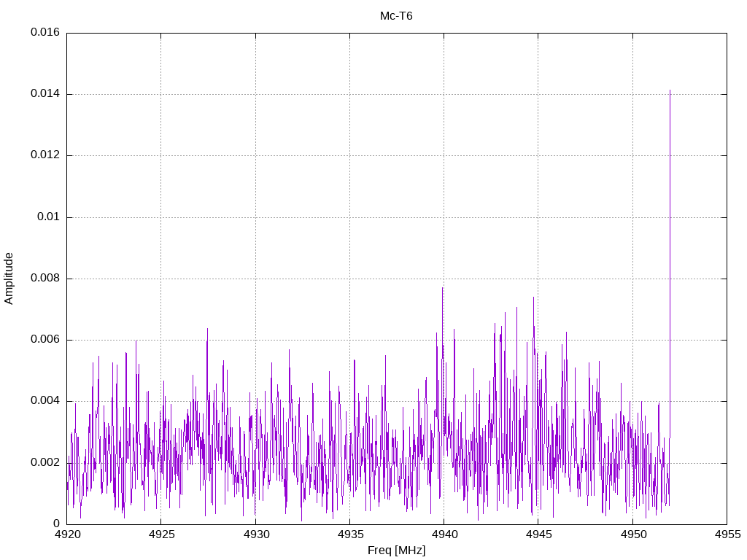Click the x-axis tick label 4955
The height and width of the screenshot is (560, 747).
(727, 535)
